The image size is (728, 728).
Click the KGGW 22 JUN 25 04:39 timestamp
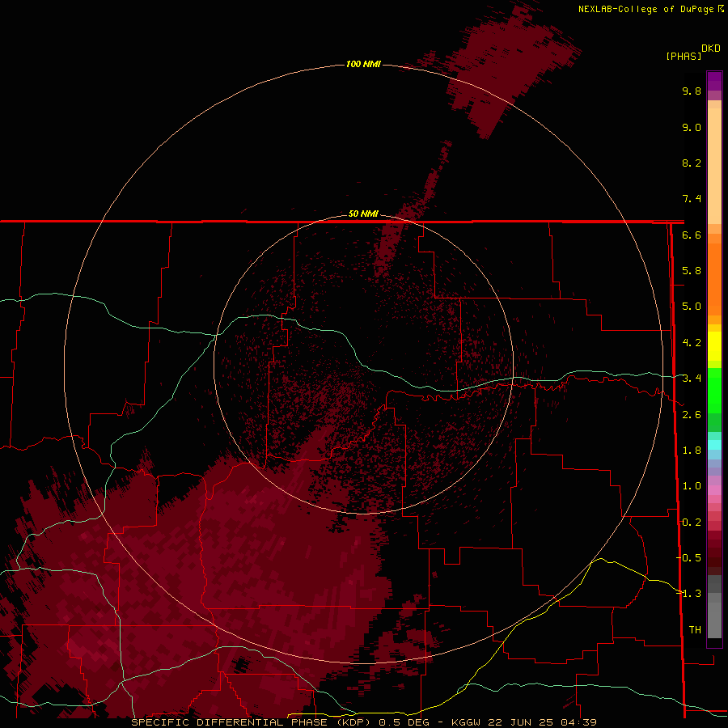(523, 722)
